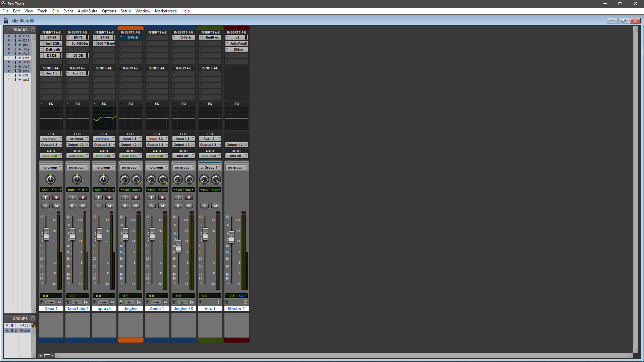
Task: Open the Setup menu
Action: tap(126, 11)
